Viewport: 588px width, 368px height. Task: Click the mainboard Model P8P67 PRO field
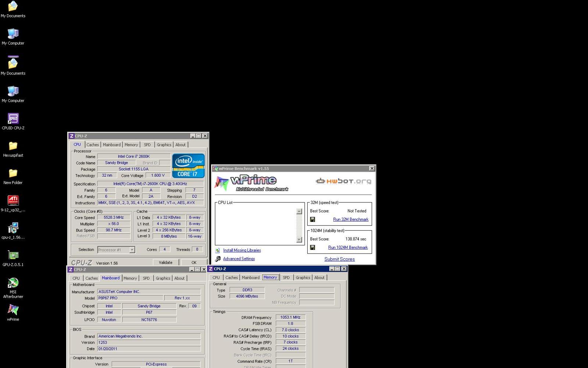tap(130, 298)
